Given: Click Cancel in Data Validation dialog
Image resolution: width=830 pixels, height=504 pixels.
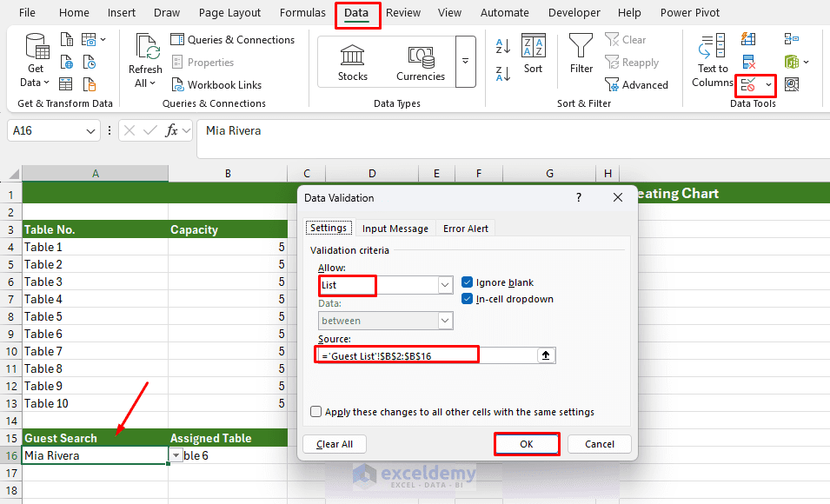Looking at the screenshot, I should [x=599, y=444].
